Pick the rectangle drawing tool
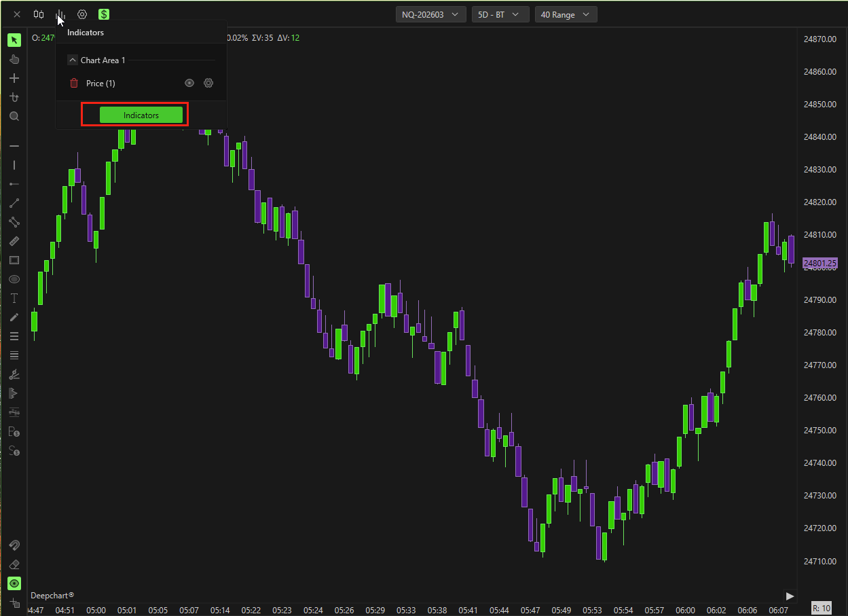This screenshot has height=616, width=848. coord(14,260)
